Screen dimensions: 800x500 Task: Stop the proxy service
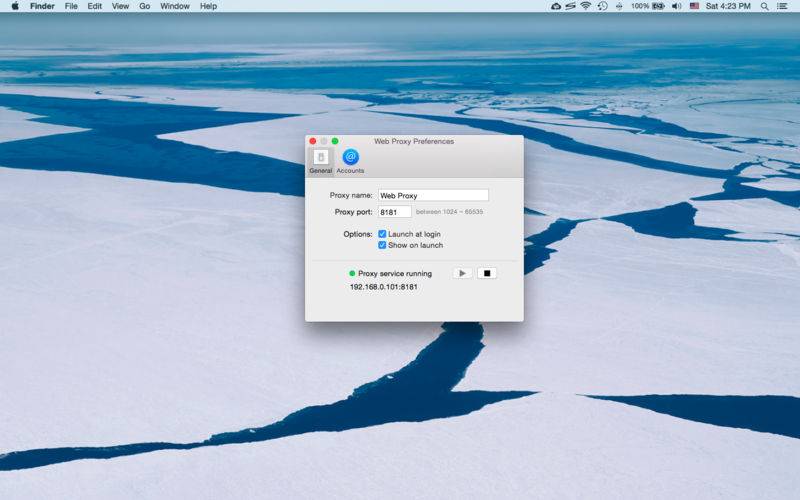[486, 273]
